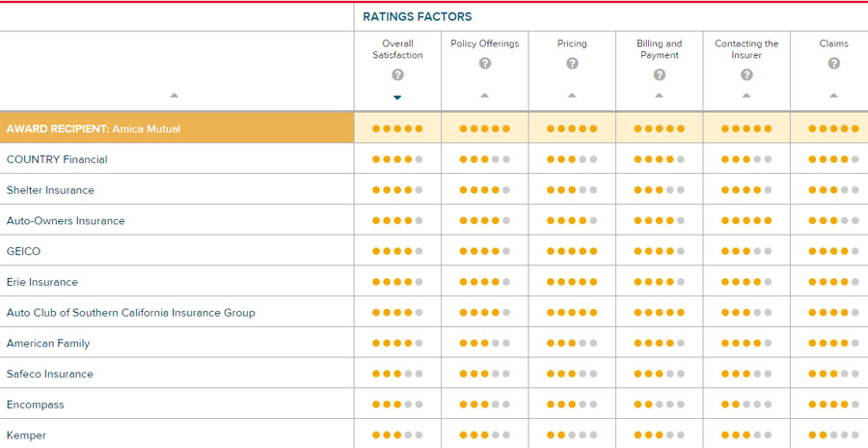Sort table by Pricing arrow

point(572,96)
